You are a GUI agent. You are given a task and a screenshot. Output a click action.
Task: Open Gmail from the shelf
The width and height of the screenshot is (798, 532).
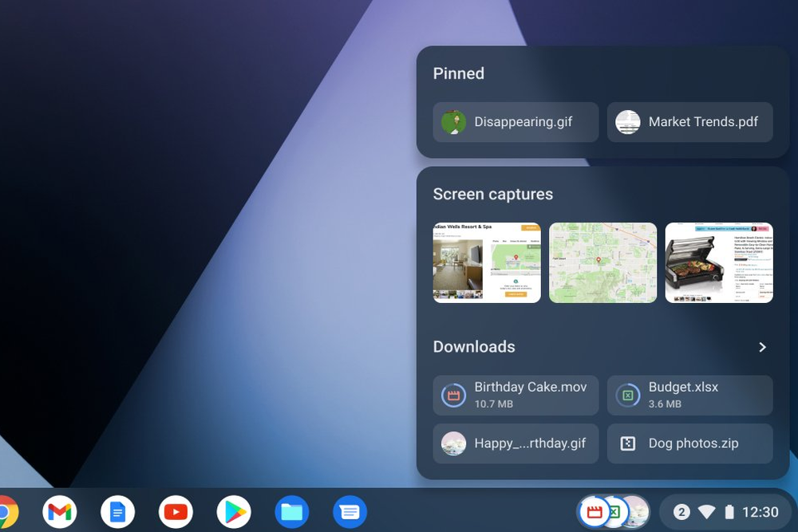(x=60, y=512)
